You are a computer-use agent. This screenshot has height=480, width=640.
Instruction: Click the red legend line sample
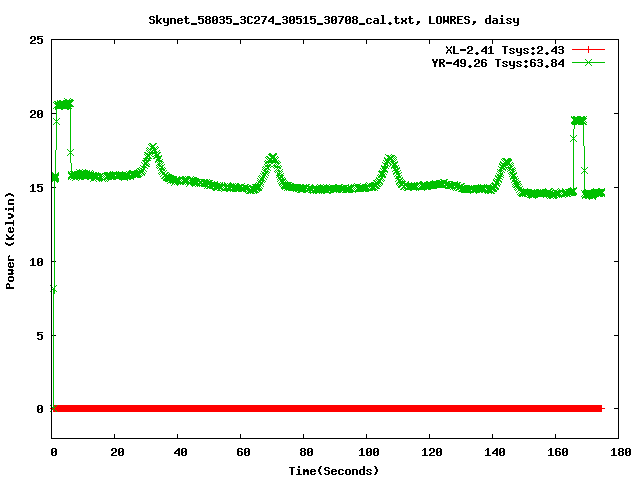coord(588,50)
